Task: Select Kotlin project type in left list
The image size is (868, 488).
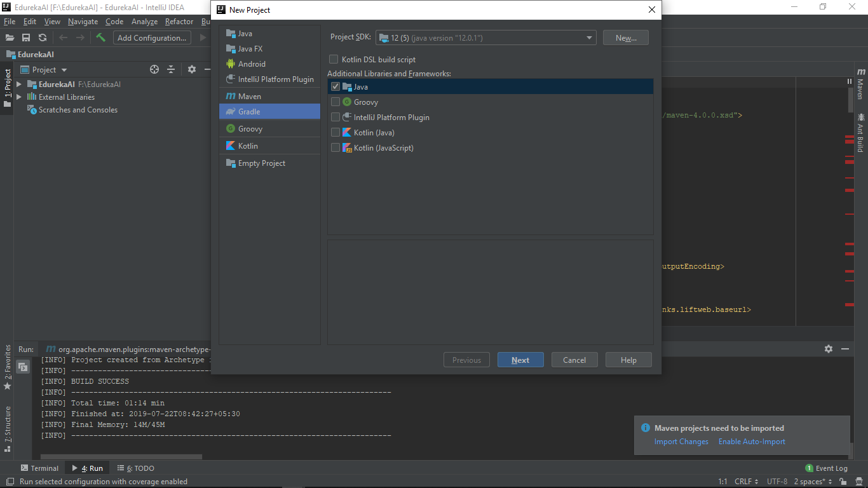Action: (270, 146)
